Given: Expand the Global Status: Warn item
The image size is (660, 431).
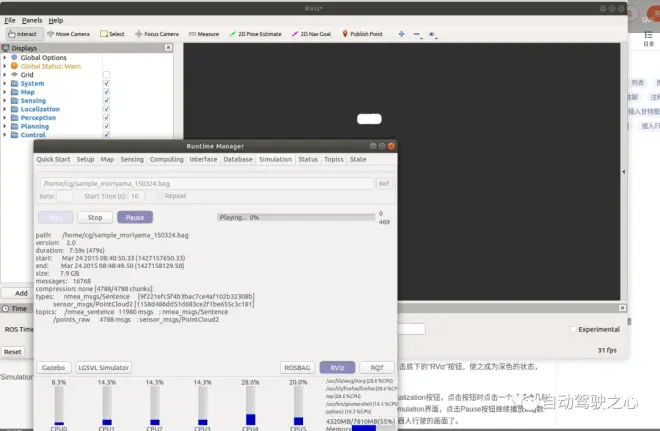Looking at the screenshot, I should click(x=5, y=66).
